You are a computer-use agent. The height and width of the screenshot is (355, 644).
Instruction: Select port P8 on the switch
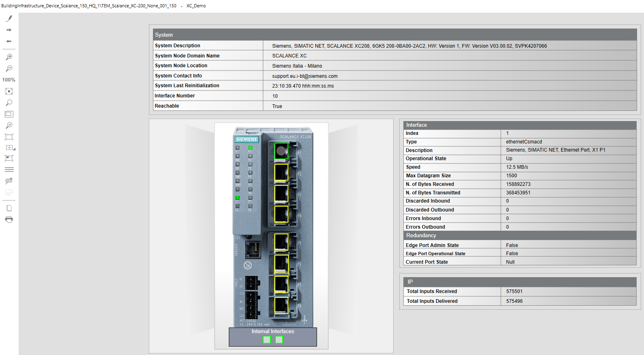pyautogui.click(x=281, y=305)
